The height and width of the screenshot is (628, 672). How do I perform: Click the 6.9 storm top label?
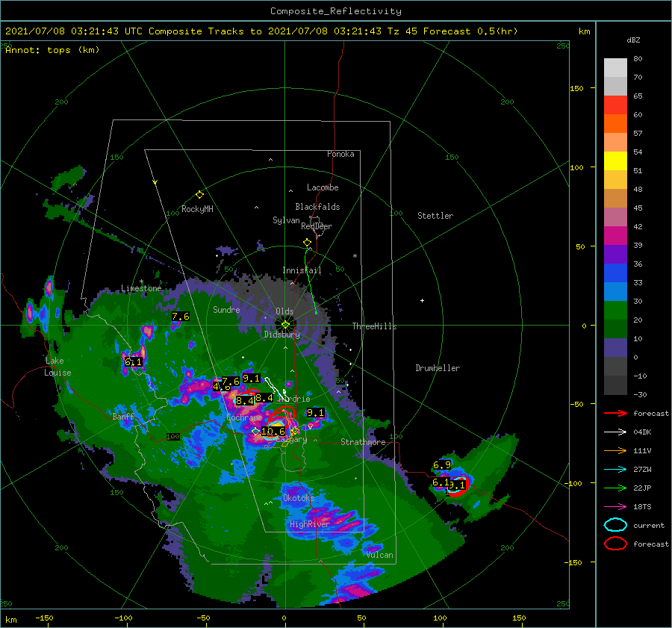point(442,465)
